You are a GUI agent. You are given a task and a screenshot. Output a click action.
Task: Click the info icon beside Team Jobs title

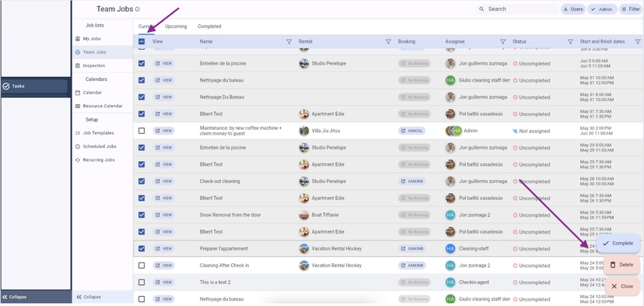tap(137, 9)
